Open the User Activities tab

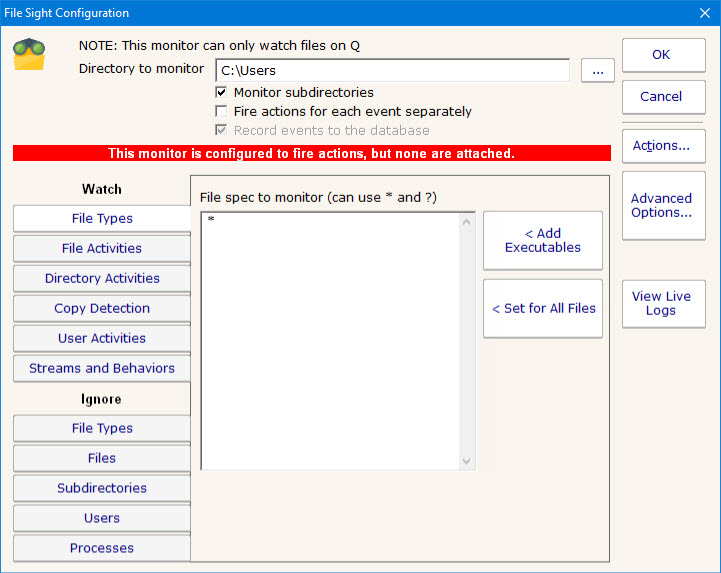click(x=102, y=338)
